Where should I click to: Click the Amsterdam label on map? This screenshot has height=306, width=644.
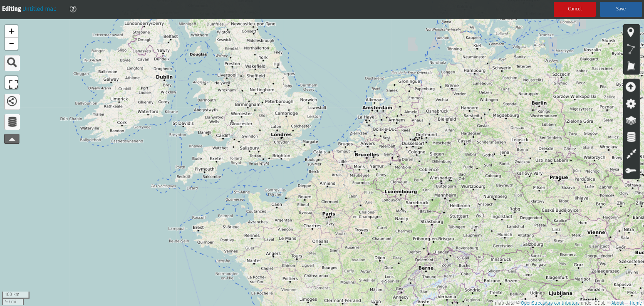click(377, 107)
